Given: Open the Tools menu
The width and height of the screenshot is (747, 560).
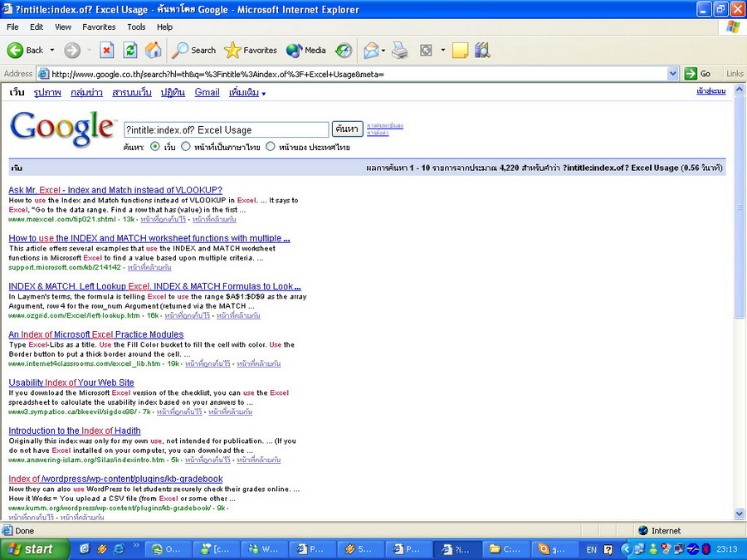Looking at the screenshot, I should pos(136,27).
